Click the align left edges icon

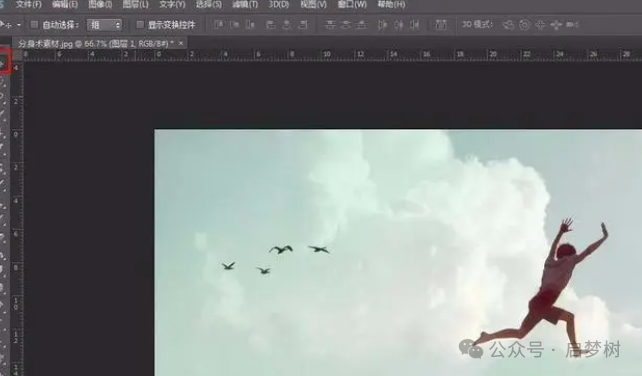point(271,25)
